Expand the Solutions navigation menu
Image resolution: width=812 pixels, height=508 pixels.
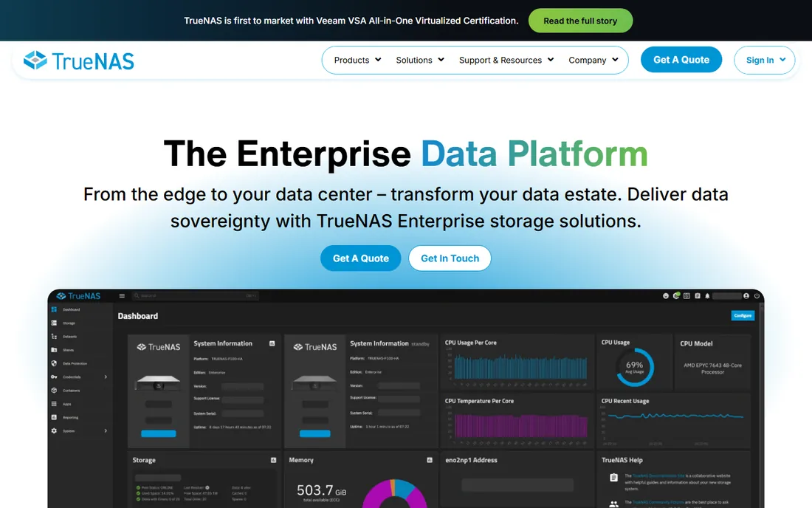click(420, 60)
